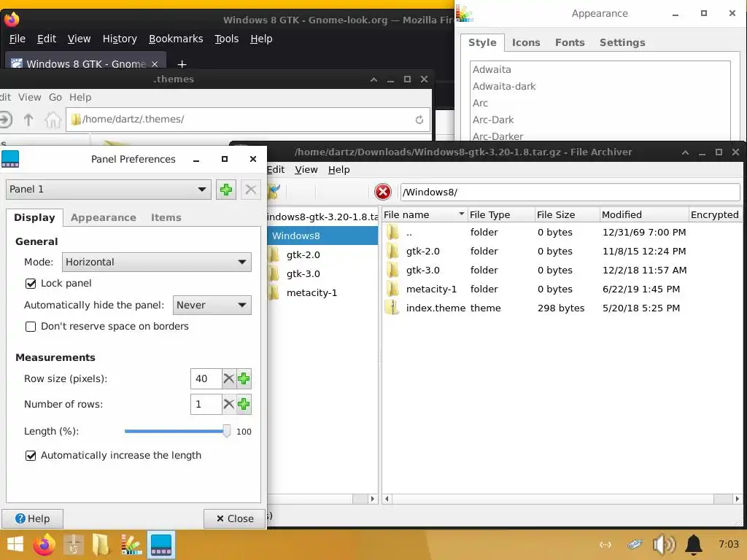Open the Go menu in .themes window
Image resolution: width=747 pixels, height=560 pixels.
coord(55,97)
